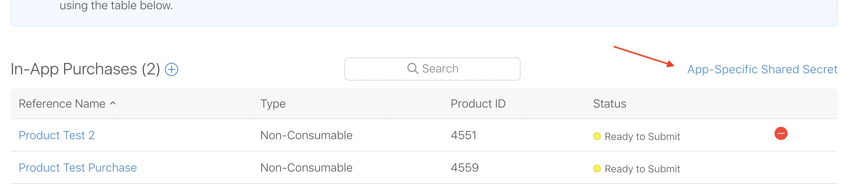The height and width of the screenshot is (192, 868).
Task: Click Ready to Submit status of Product Test 2
Action: [642, 136]
